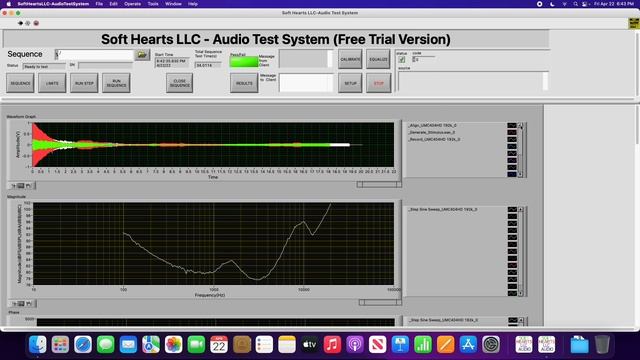Select the Waveform Graph pan hand tool

[x=29, y=186]
